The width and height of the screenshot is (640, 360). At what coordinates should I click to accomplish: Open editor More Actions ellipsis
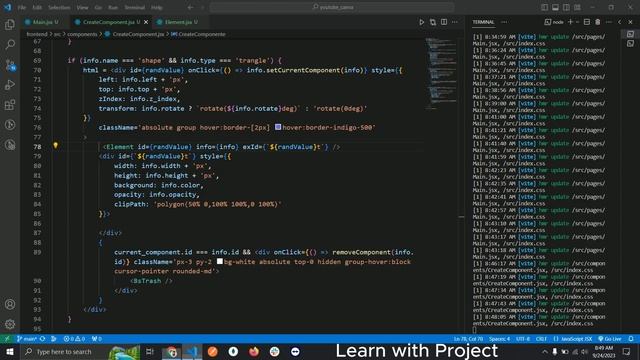[455, 22]
